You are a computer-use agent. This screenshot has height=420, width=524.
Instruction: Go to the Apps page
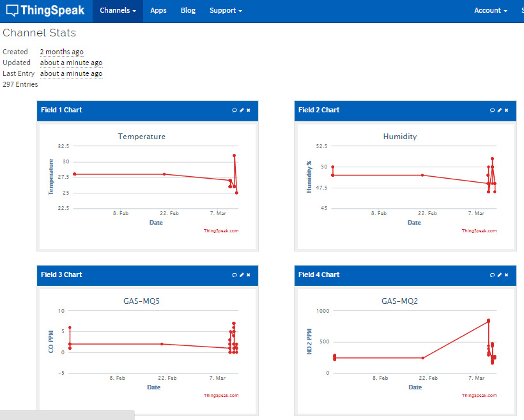coord(158,11)
